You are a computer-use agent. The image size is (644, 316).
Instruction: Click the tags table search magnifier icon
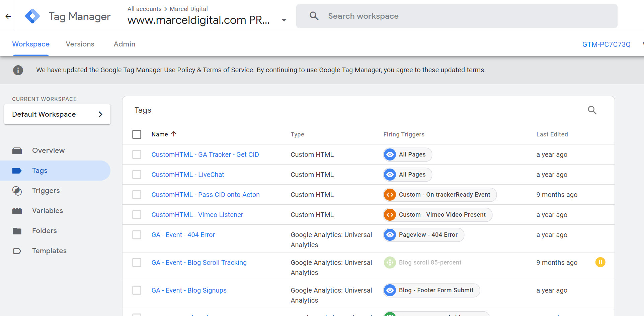[592, 110]
